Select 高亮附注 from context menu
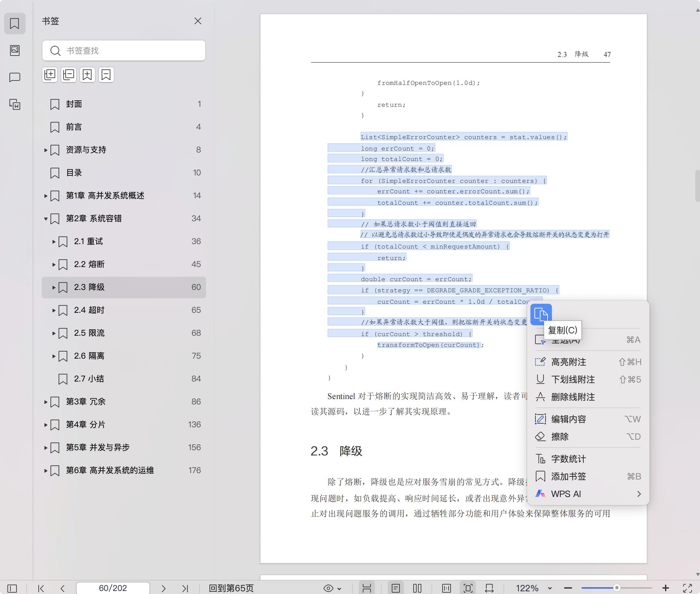The image size is (700, 594). tap(568, 362)
